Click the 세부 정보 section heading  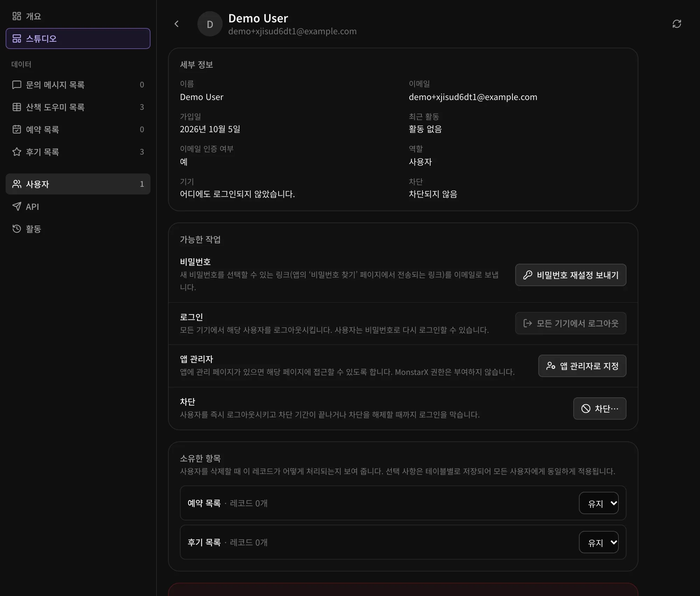pos(196,65)
